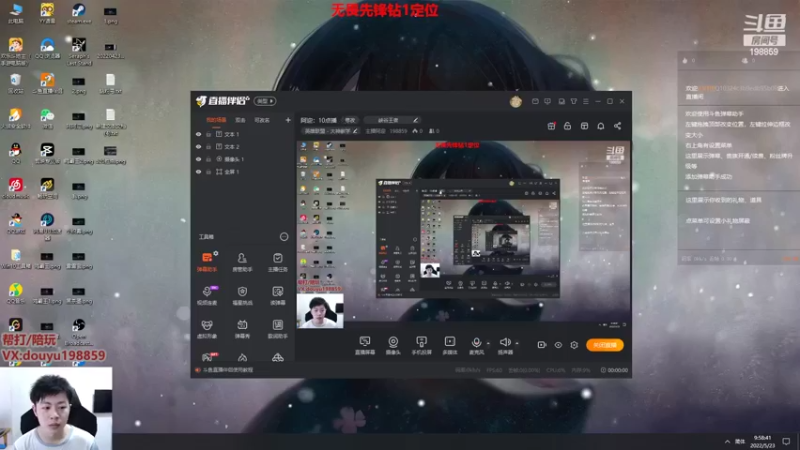
Task: Select the 全屏 1 source row
Action: click(243, 172)
